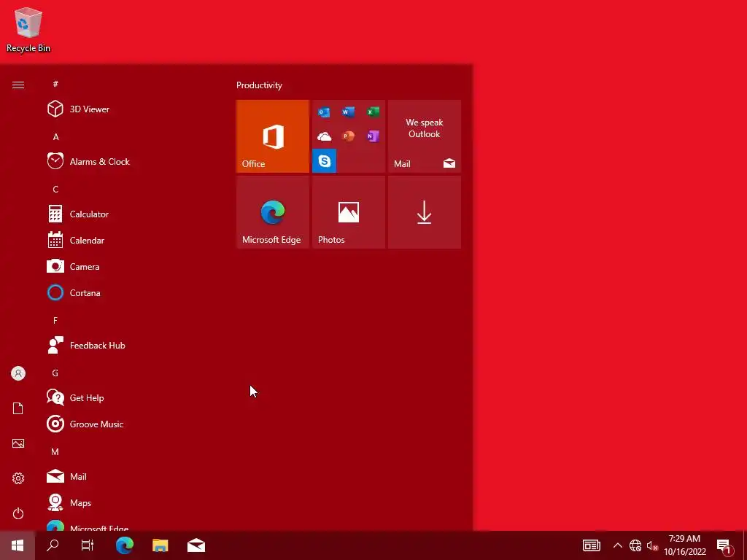The height and width of the screenshot is (560, 747).
Task: Open PowerPoint icon in Office folder tile
Action: [x=348, y=136]
